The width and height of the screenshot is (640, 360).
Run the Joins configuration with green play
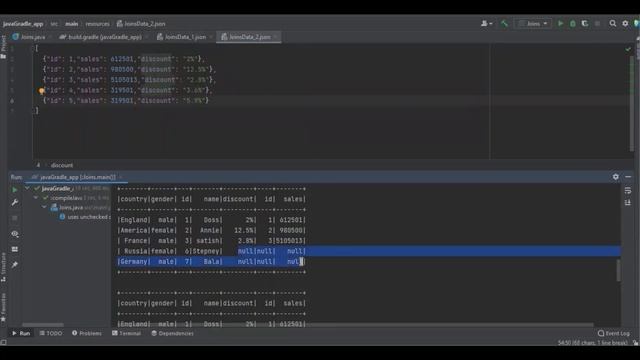[560, 24]
